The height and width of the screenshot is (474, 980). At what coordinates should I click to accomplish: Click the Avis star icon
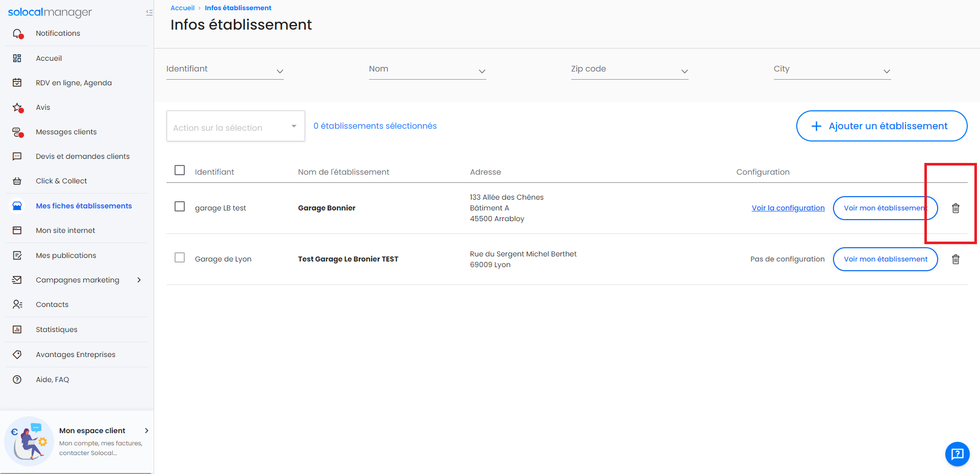point(17,108)
